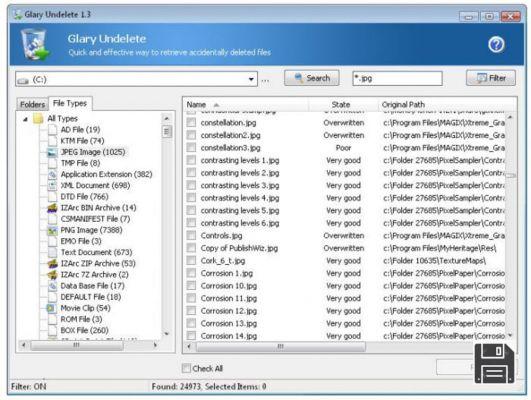531x400 pixels.
Task: Click file list scroll down arrow
Action: tap(510, 336)
